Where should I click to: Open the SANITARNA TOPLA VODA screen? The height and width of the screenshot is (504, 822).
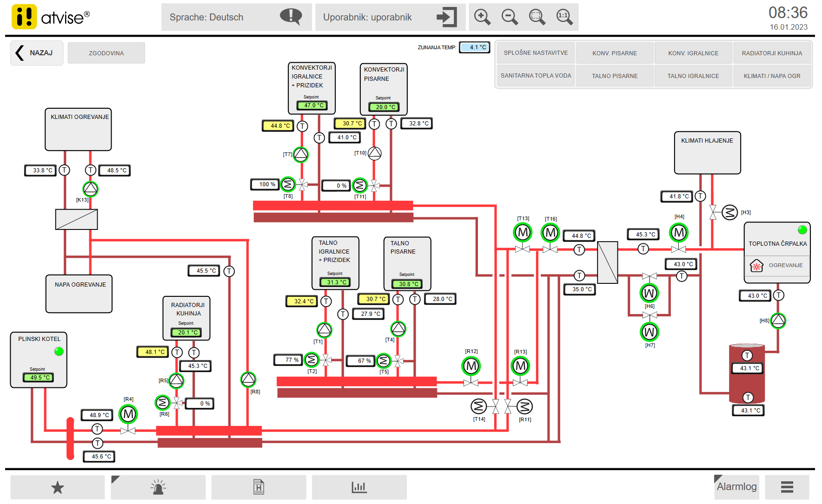click(x=535, y=75)
